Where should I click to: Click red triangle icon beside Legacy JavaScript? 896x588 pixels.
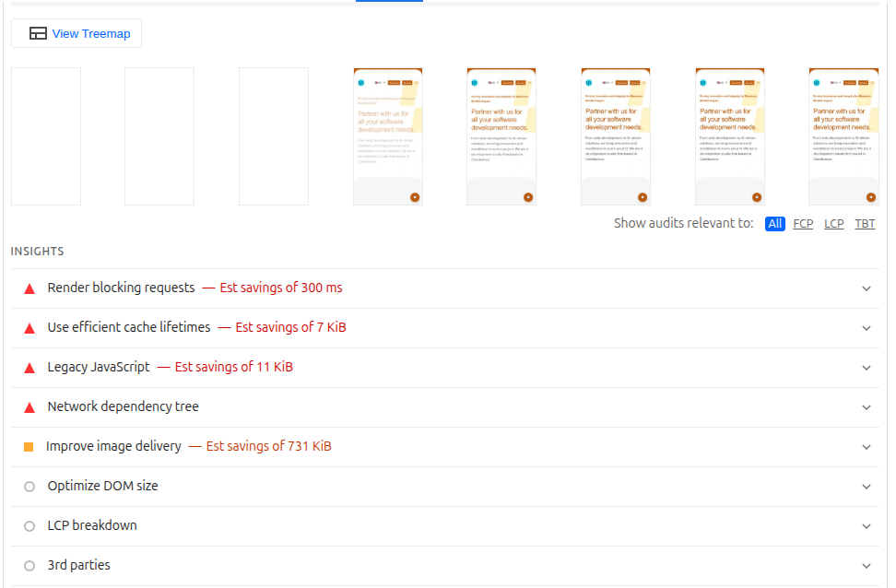(29, 368)
